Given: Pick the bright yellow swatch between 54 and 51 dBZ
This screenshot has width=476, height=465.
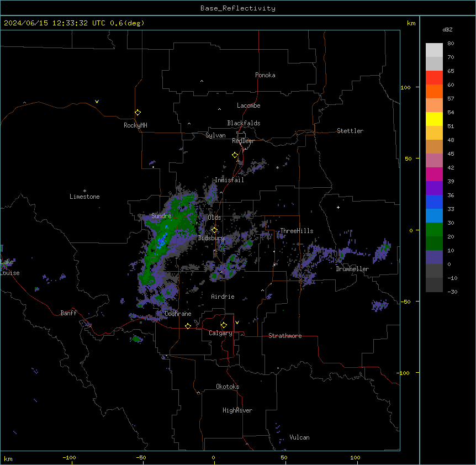Looking at the screenshot, I should coord(434,119).
